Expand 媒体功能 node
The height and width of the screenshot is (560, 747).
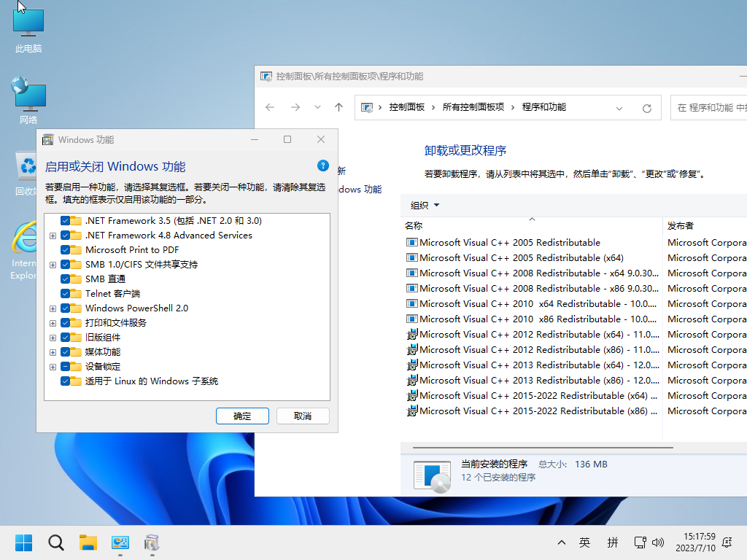coord(53,352)
